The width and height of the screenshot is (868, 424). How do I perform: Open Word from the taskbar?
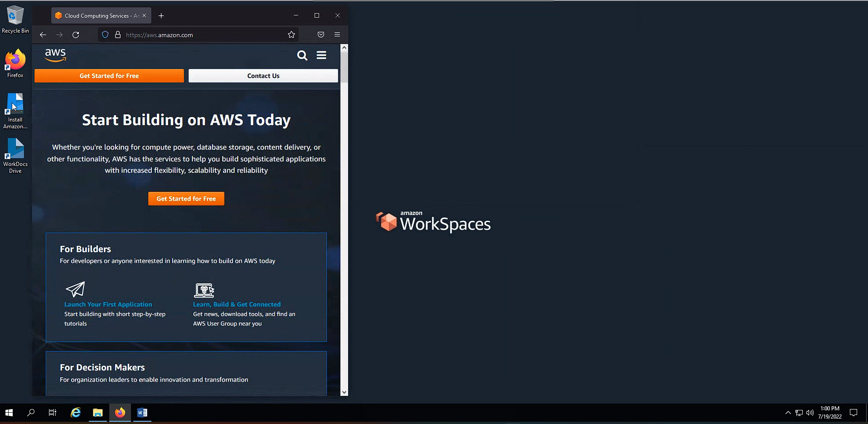tap(142, 413)
